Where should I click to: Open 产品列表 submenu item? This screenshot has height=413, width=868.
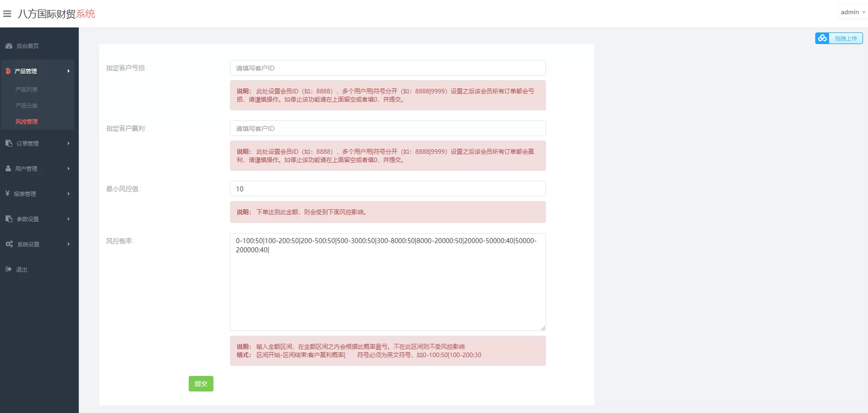[x=27, y=89]
